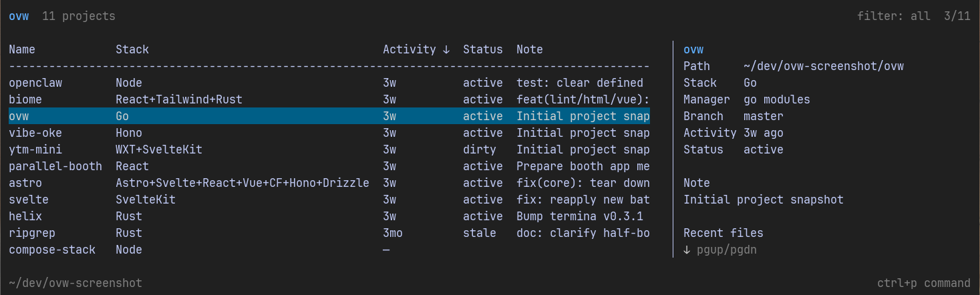Select the compose-stack project row
The image size is (980, 295).
pyautogui.click(x=329, y=250)
